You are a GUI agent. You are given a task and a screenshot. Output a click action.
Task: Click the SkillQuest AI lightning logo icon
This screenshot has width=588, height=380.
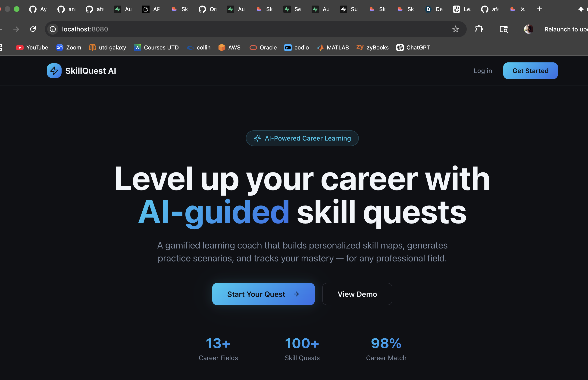click(54, 71)
